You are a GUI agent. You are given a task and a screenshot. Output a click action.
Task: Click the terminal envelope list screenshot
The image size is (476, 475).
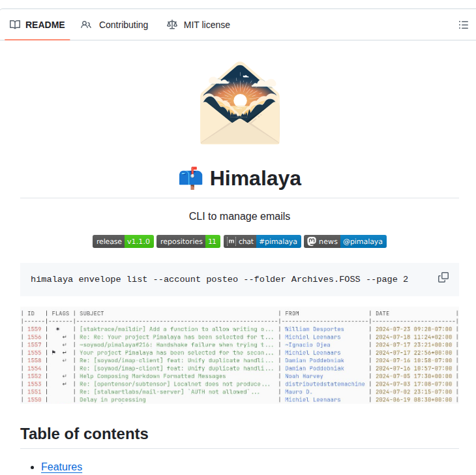[239, 356]
